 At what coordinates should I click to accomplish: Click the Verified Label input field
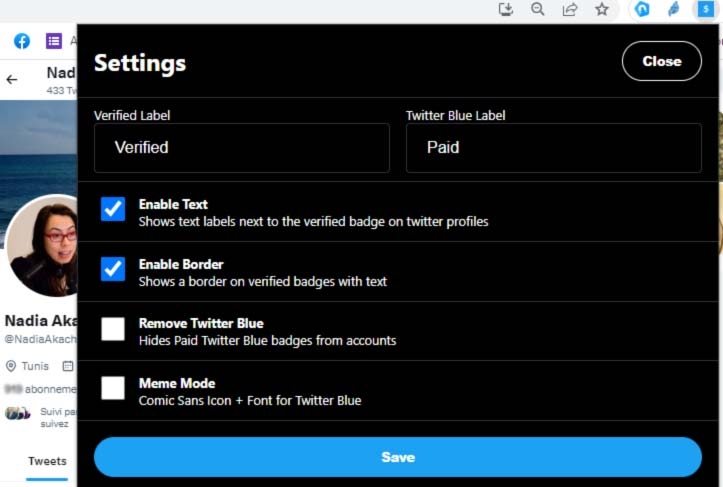coord(242,148)
